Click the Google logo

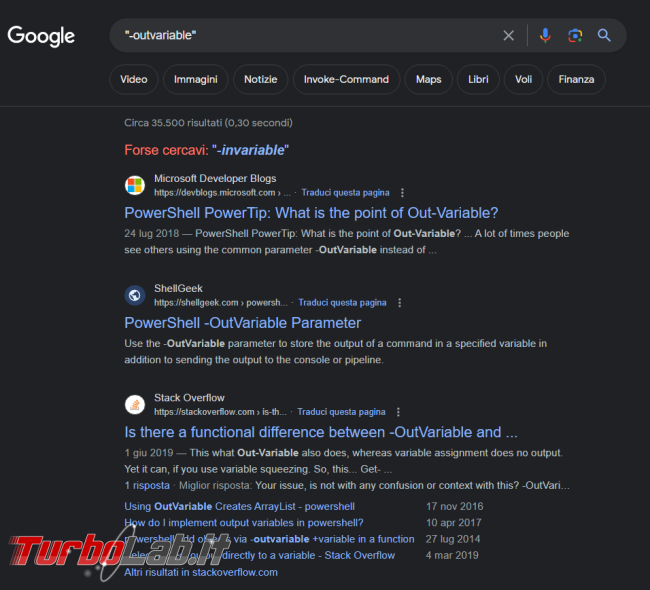pos(41,36)
